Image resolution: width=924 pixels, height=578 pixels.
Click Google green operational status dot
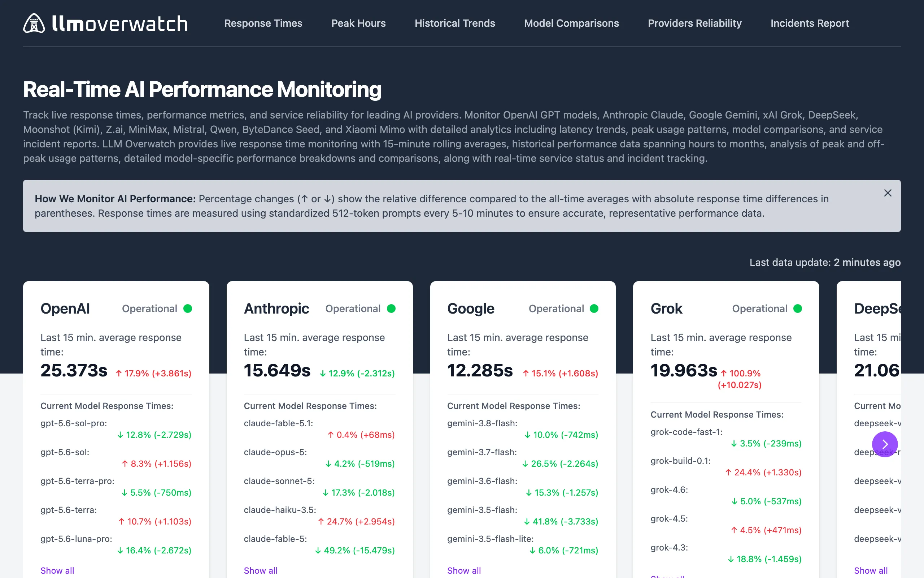[x=594, y=309]
